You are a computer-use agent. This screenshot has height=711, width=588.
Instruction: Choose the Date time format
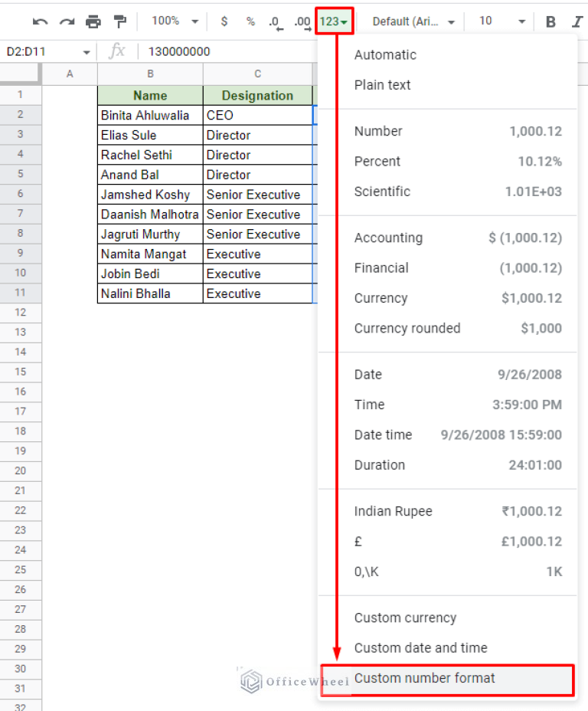point(448,434)
